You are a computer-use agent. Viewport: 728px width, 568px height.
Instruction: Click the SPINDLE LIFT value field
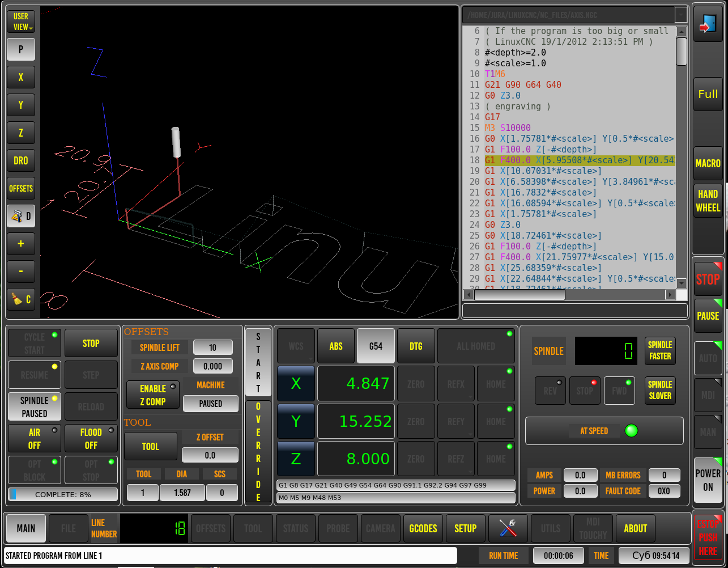pyautogui.click(x=213, y=347)
